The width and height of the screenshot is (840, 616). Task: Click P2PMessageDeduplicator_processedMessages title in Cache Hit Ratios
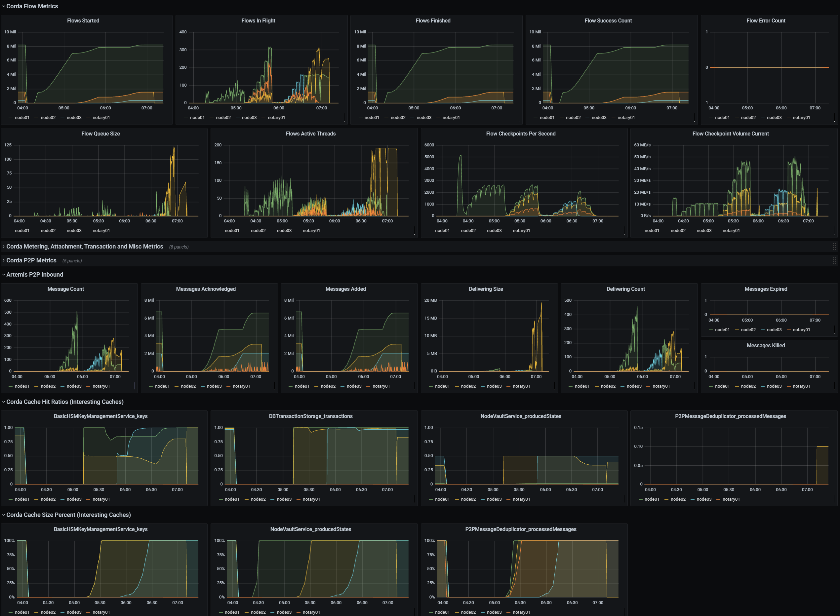730,416
